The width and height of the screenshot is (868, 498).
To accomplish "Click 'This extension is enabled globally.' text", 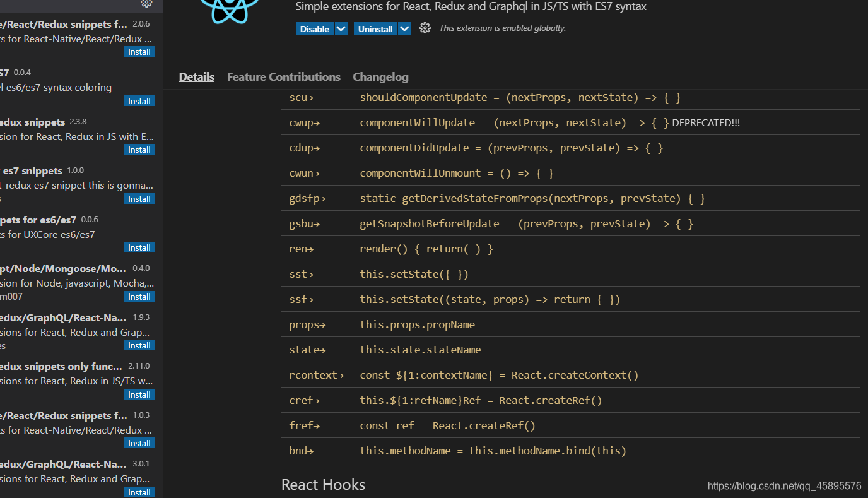I will tap(503, 28).
